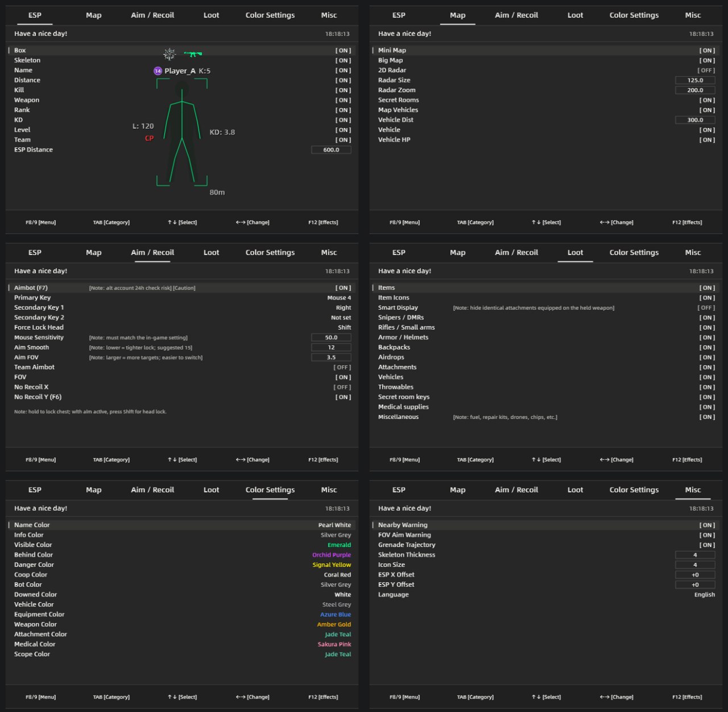The image size is (728, 712).
Task: Open Color Settings tab in the Aimbot panel
Action: (x=270, y=253)
